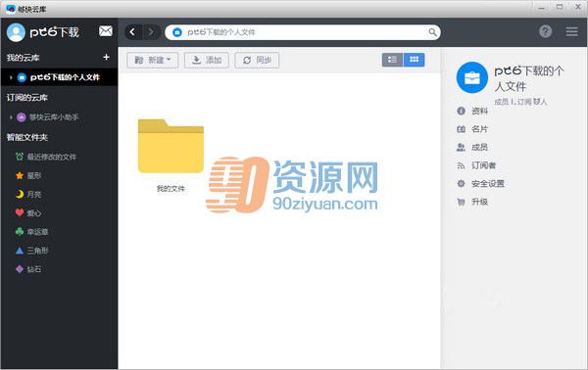Go back with the left arrow

(132, 32)
